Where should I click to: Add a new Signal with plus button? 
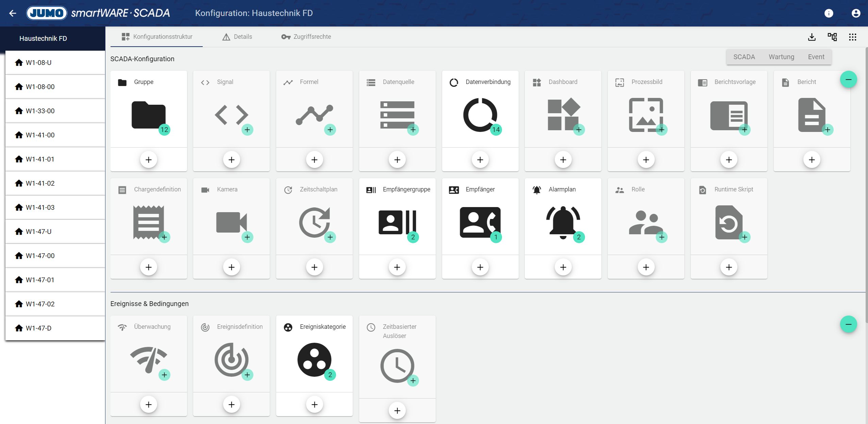click(x=231, y=160)
